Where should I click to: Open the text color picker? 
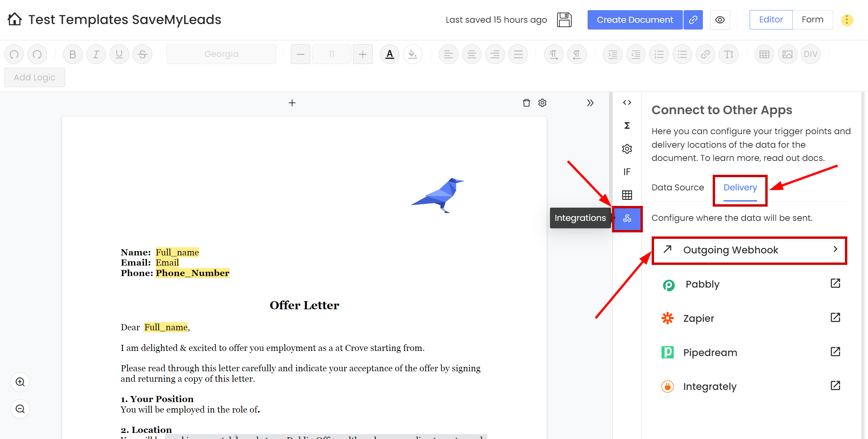[x=390, y=54]
